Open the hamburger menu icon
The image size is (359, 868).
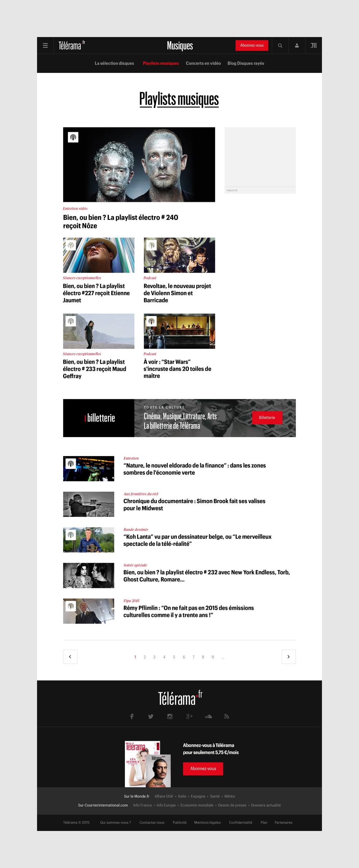tap(45, 46)
